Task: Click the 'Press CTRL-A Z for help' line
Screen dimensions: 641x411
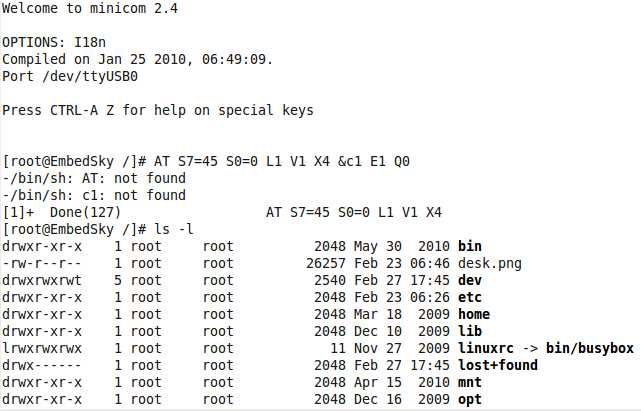Action: [x=158, y=110]
